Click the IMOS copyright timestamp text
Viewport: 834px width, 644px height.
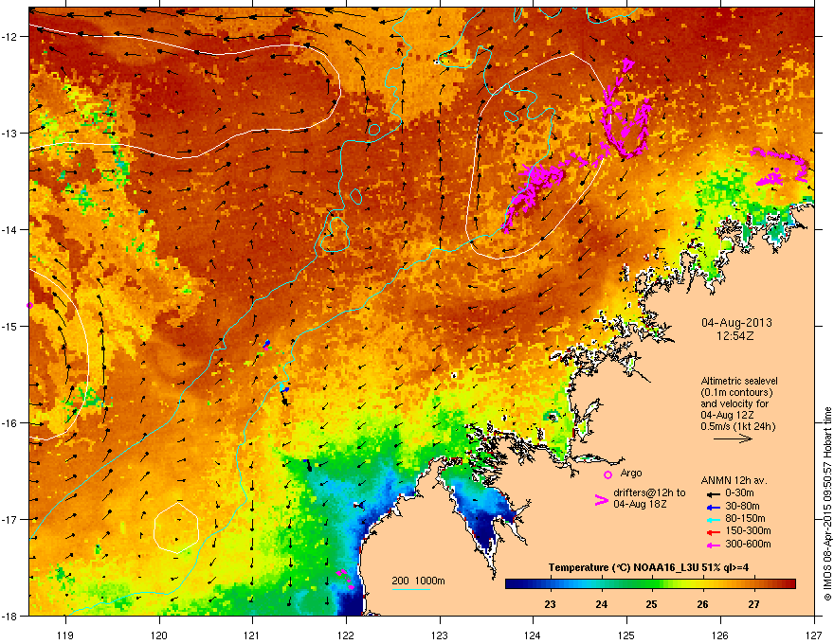(827, 504)
